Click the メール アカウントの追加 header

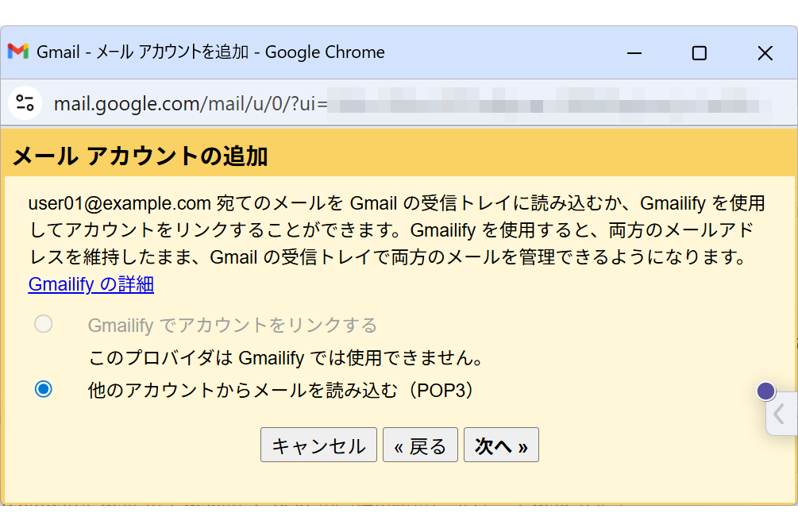pos(141,156)
